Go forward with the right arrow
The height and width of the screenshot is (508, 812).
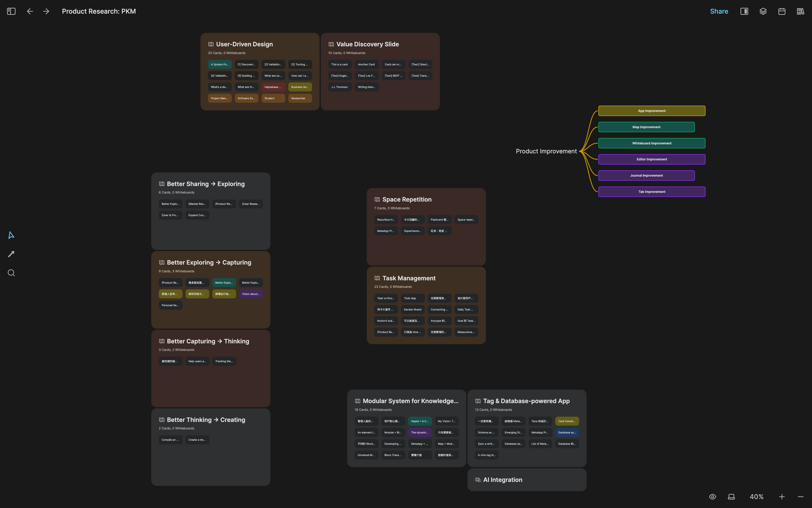click(46, 11)
